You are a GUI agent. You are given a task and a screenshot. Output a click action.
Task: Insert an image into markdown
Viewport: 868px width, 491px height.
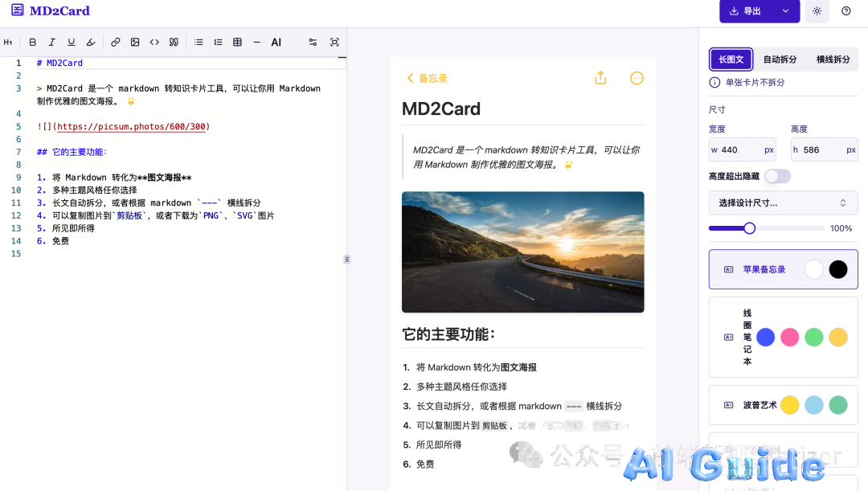click(135, 42)
